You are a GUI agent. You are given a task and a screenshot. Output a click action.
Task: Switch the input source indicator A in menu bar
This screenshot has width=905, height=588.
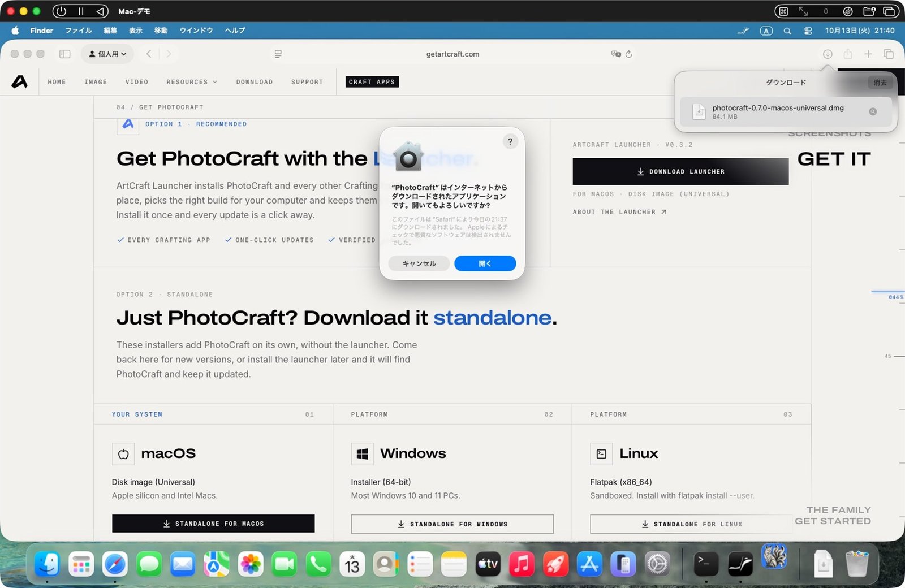(x=766, y=31)
